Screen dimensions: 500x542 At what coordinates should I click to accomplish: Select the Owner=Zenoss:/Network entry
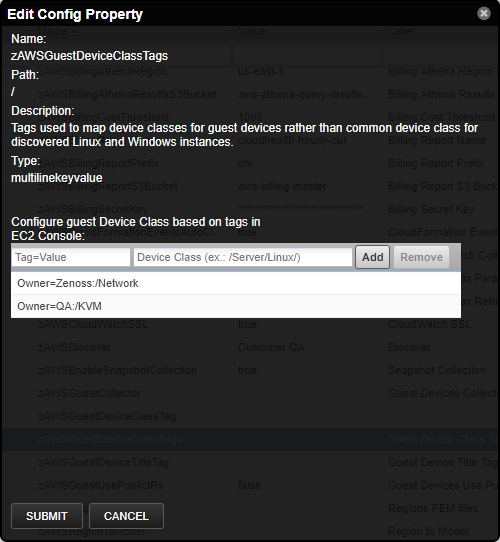click(236, 283)
